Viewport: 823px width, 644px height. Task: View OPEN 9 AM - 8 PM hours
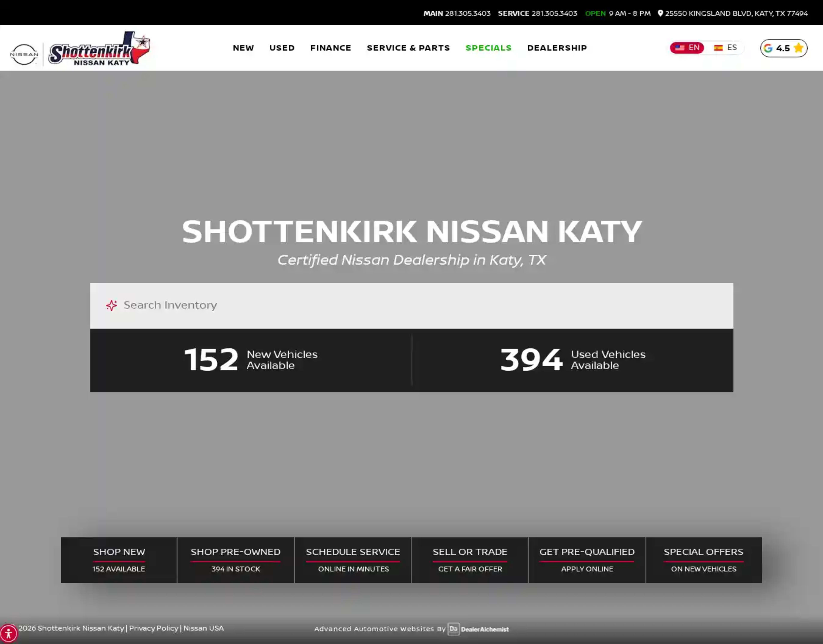click(x=618, y=13)
